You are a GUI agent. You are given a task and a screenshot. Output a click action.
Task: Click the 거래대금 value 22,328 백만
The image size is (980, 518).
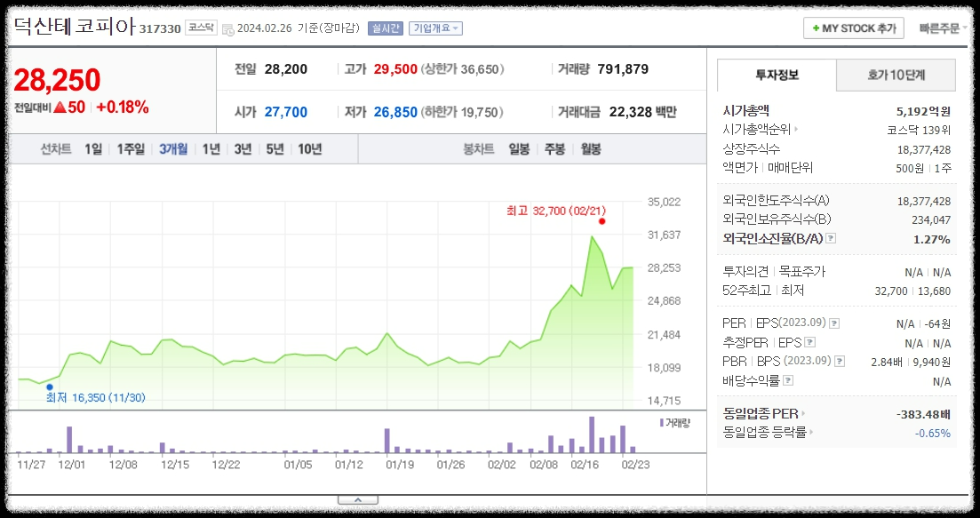coord(642,113)
